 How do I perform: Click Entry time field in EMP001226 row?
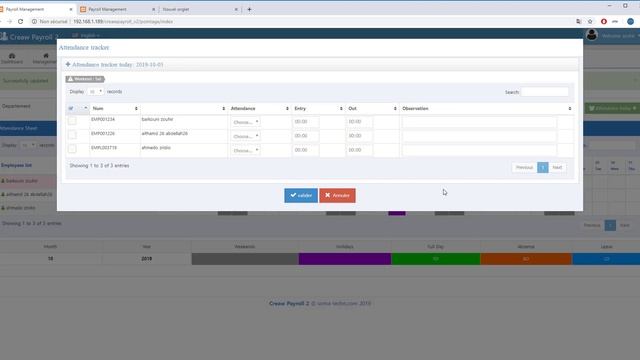click(x=306, y=136)
